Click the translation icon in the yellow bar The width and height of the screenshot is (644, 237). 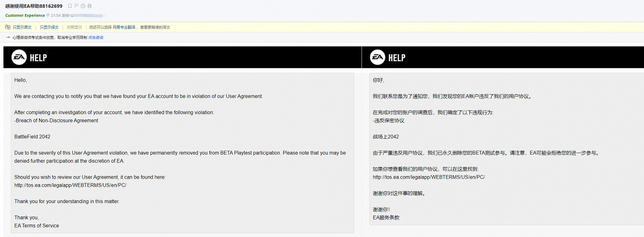coord(8,27)
